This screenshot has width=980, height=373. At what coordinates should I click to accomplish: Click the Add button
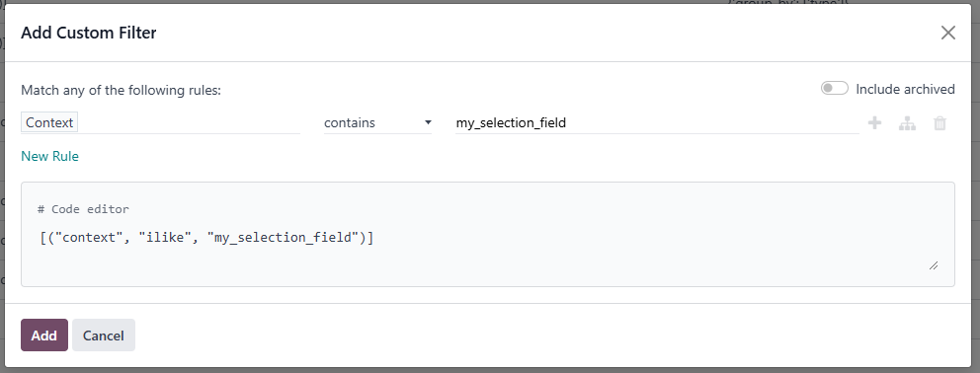pos(44,336)
